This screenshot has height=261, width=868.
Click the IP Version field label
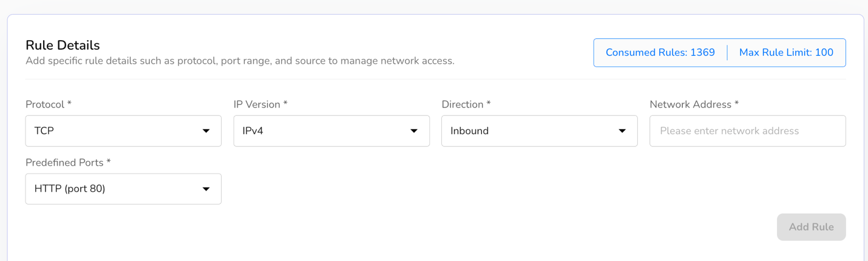coord(260,104)
